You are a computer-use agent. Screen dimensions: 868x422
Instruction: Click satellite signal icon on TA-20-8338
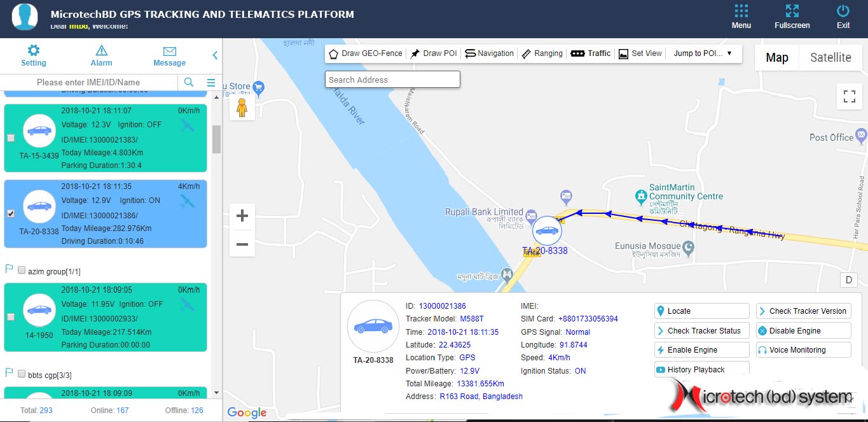[x=187, y=202]
